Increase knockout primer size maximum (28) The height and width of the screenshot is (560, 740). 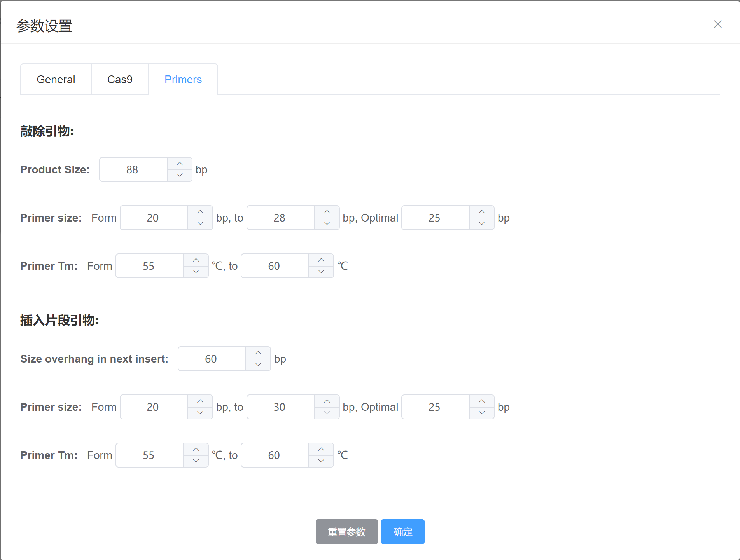(327, 212)
